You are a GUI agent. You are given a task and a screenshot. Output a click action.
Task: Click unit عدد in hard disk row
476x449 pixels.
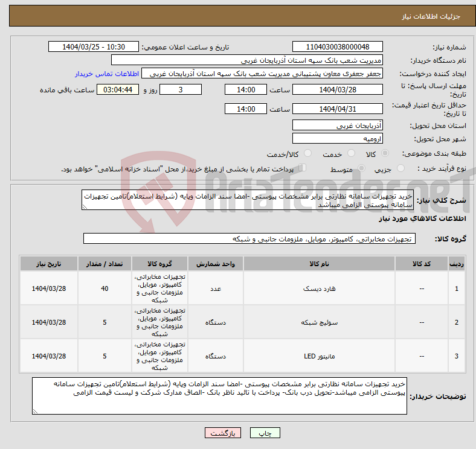click(x=216, y=288)
